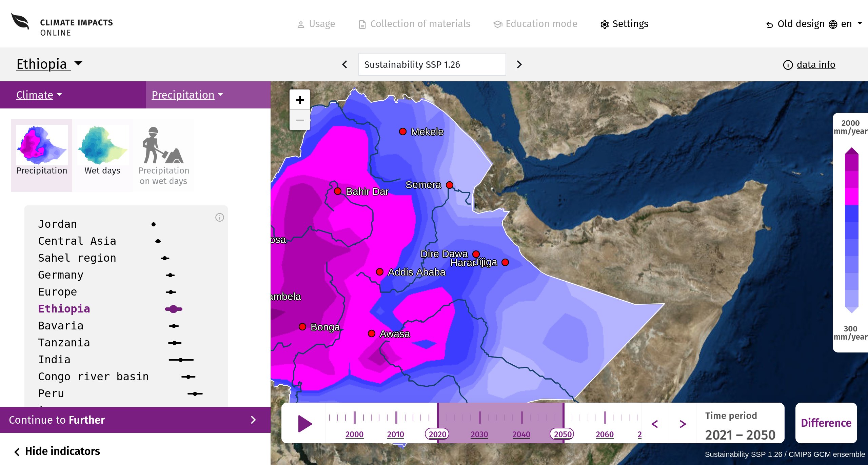
Task: Click the Sustainability SSP 1.26 scenario field
Action: [432, 64]
